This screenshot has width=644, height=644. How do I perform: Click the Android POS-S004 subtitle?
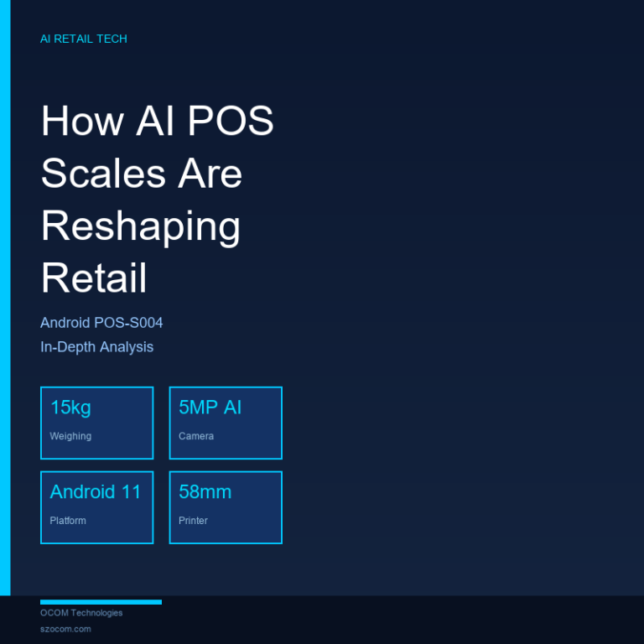coord(101,323)
